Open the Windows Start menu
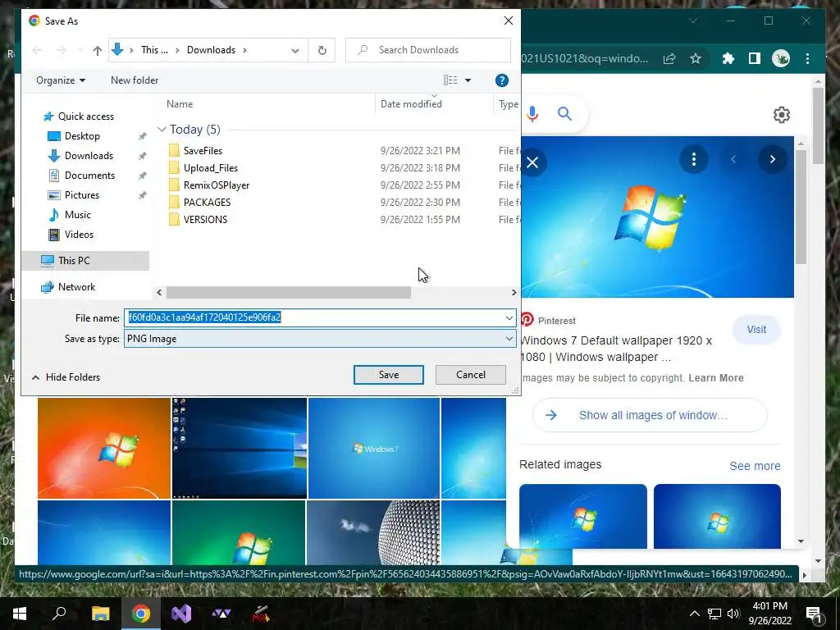Screen dimensions: 840x630 tap(20, 614)
